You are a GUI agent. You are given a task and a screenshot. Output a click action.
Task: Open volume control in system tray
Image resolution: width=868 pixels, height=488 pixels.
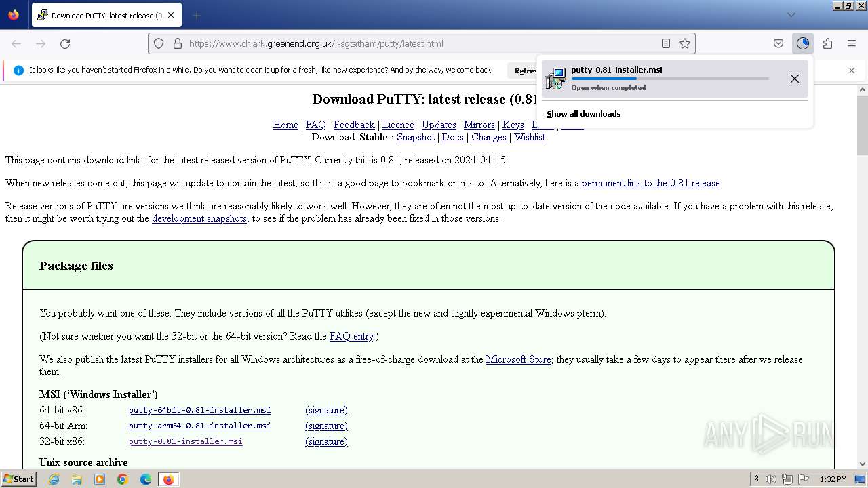(x=771, y=479)
